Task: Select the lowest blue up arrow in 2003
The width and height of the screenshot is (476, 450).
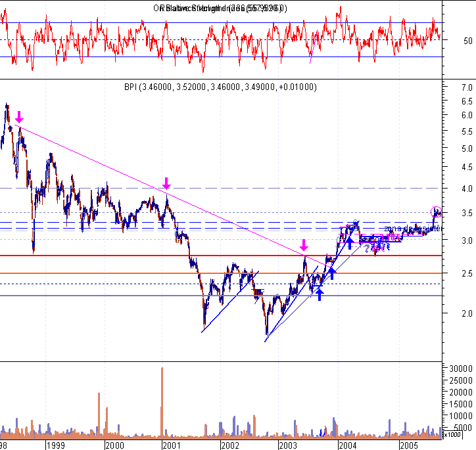Action: pos(320,294)
